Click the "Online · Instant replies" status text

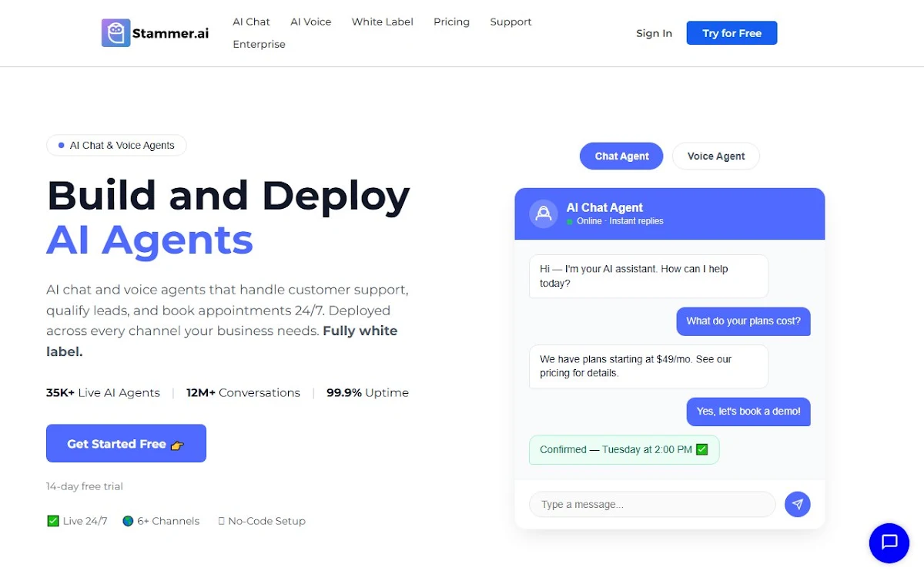click(620, 221)
